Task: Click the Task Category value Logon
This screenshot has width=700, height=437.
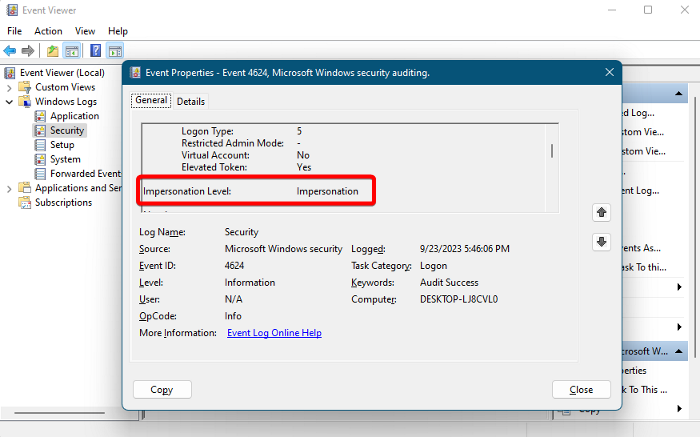Action: tap(433, 266)
